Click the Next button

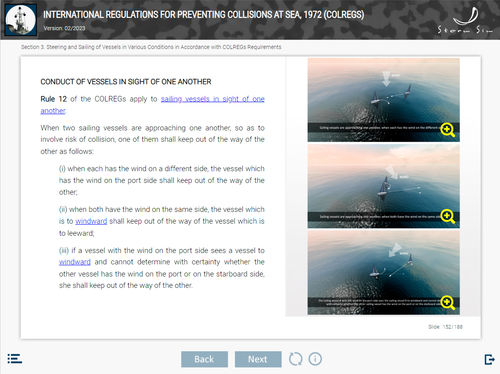tap(258, 359)
